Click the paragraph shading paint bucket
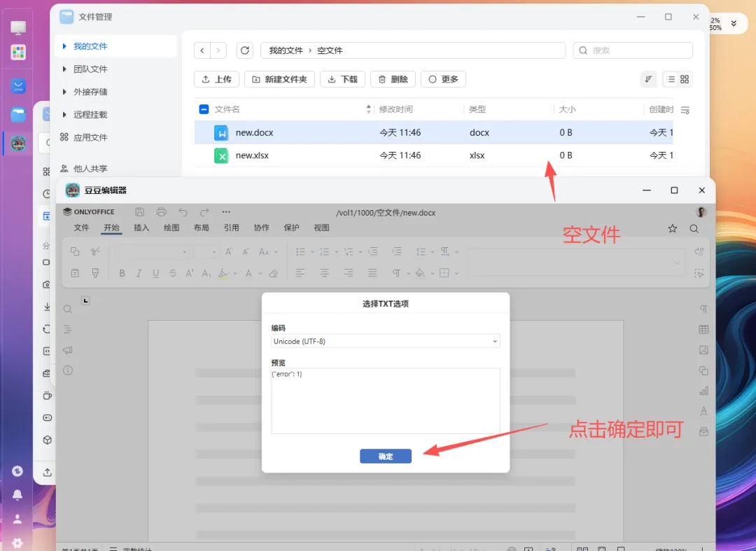The width and height of the screenshot is (756, 551). [x=420, y=273]
